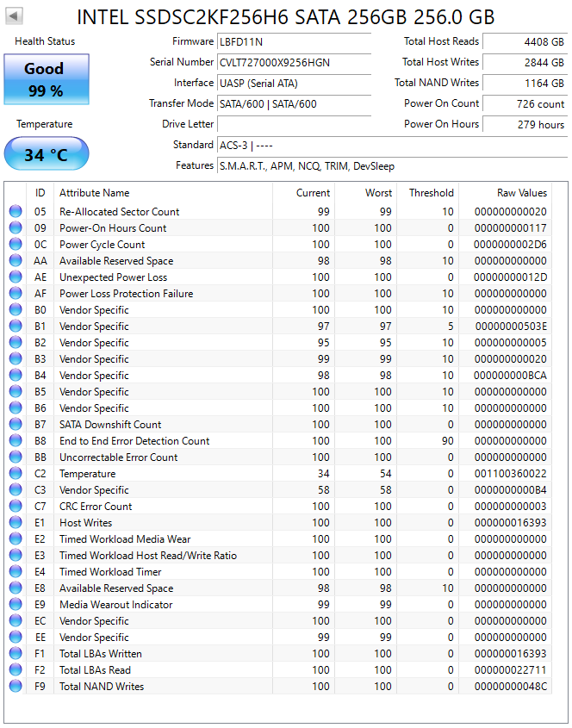
Task: Click status orb for Host Writes row
Action: 16,523
